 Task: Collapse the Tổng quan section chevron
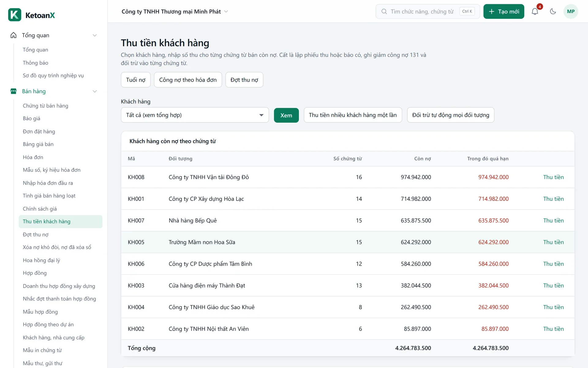[x=95, y=35]
